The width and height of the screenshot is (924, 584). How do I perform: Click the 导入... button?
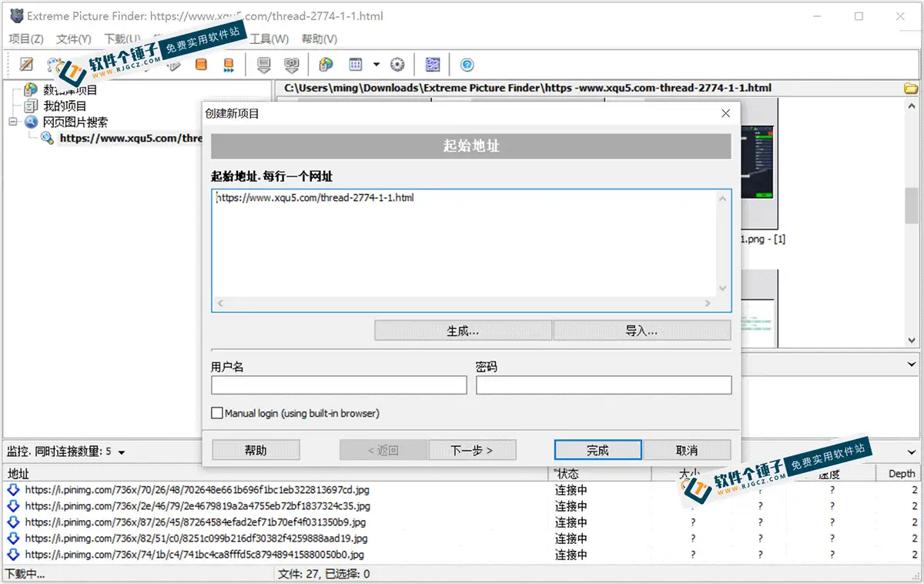(641, 331)
